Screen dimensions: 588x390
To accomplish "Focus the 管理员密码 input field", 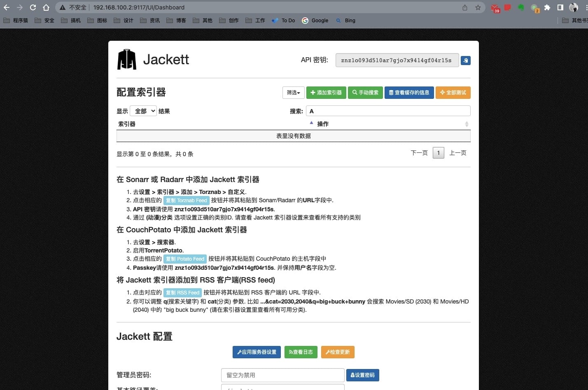I will (283, 375).
